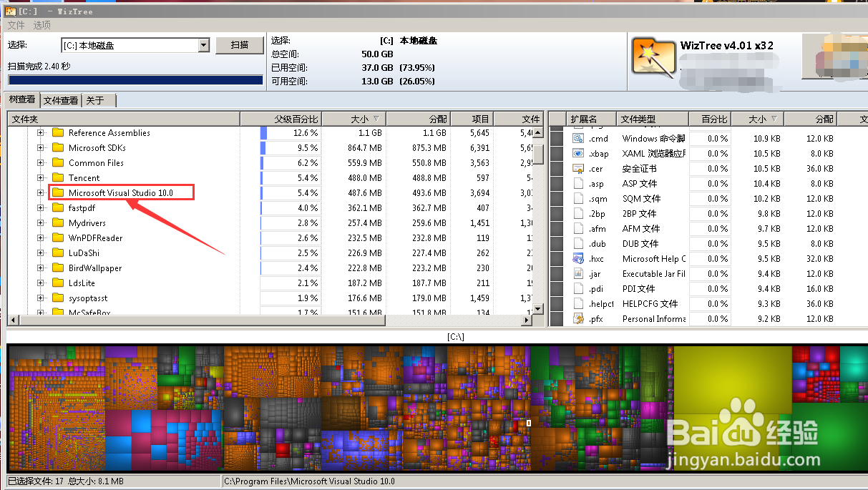Image resolution: width=868 pixels, height=490 pixels.
Task: Click folder tree vertical scrollbar down arrow
Action: (538, 310)
